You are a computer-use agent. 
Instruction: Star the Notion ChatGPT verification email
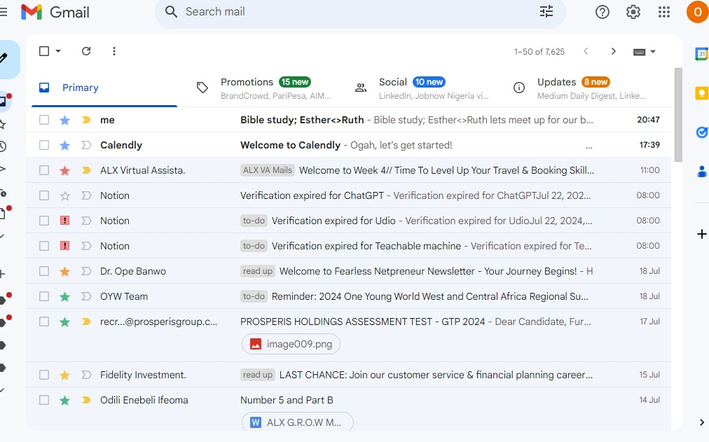[65, 196]
